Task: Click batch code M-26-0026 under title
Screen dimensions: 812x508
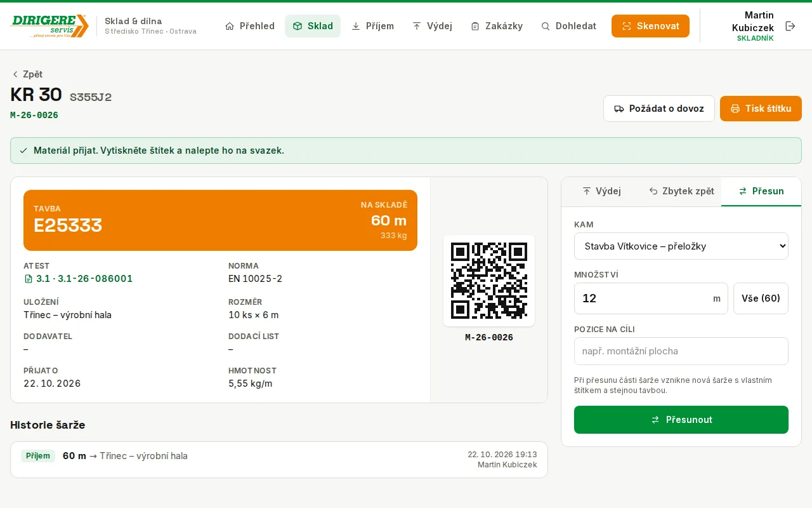Action: (34, 115)
